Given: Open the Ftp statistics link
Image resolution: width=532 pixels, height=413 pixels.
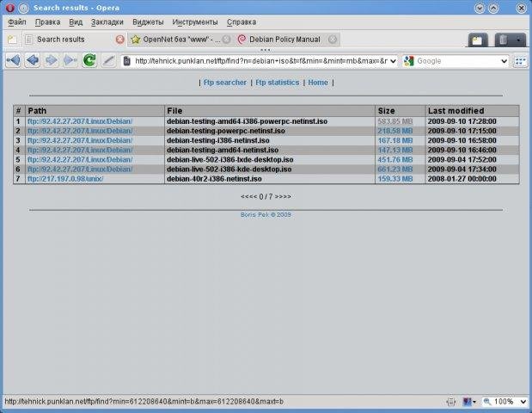Looking at the screenshot, I should [278, 83].
